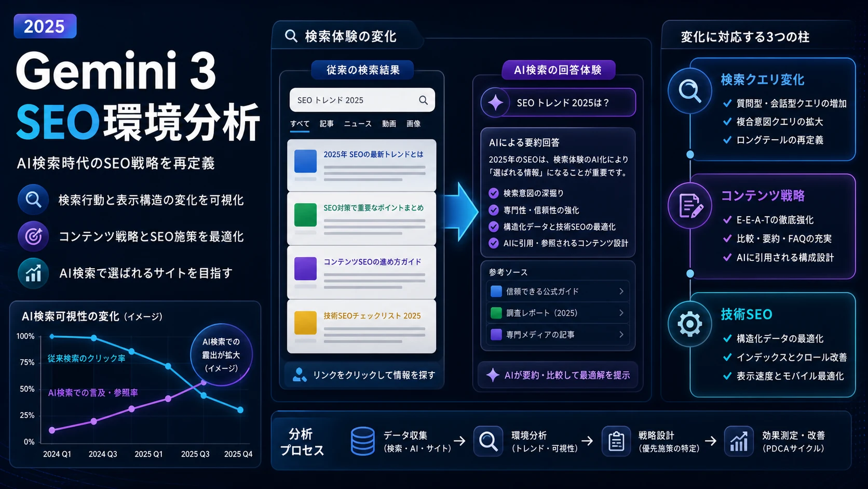Screen dimensions: 868x489
Task: Click the user icon beside リンクをクリックして情報を探す
Action: point(300,375)
